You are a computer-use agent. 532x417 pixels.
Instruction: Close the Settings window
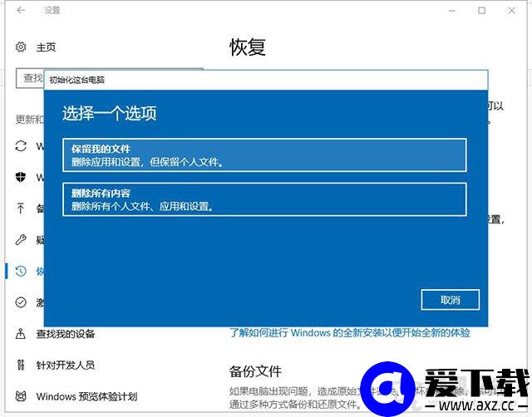(x=512, y=11)
